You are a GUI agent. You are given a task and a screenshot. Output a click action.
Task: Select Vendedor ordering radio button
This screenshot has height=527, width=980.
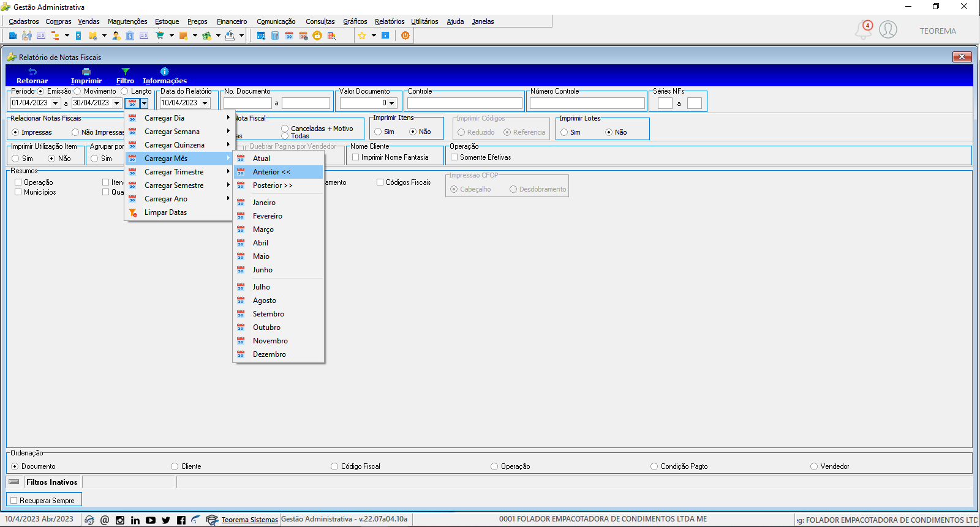click(x=814, y=466)
